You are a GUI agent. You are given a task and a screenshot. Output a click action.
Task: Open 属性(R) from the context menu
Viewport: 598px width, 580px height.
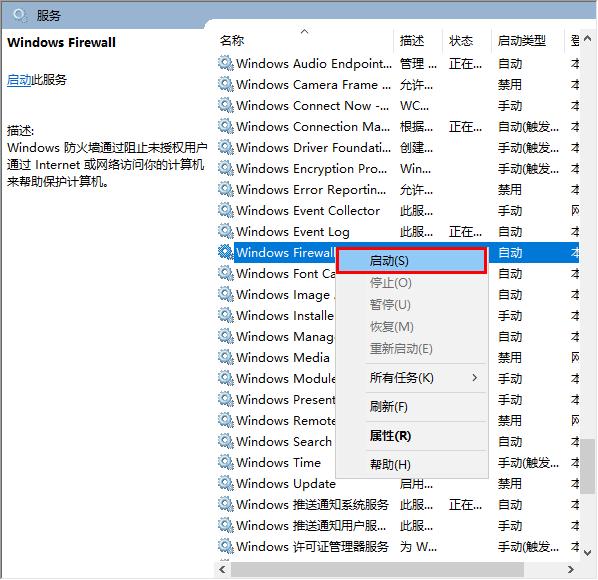pos(412,436)
